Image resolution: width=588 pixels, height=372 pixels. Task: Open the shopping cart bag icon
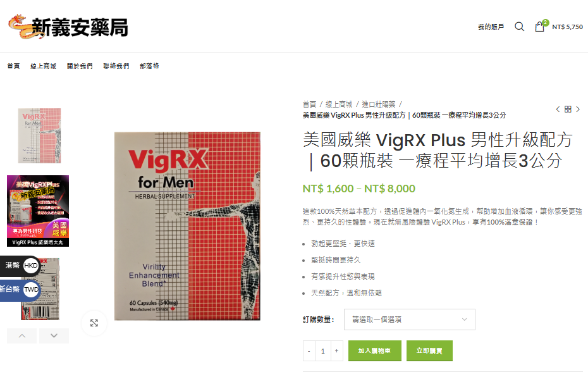click(539, 27)
